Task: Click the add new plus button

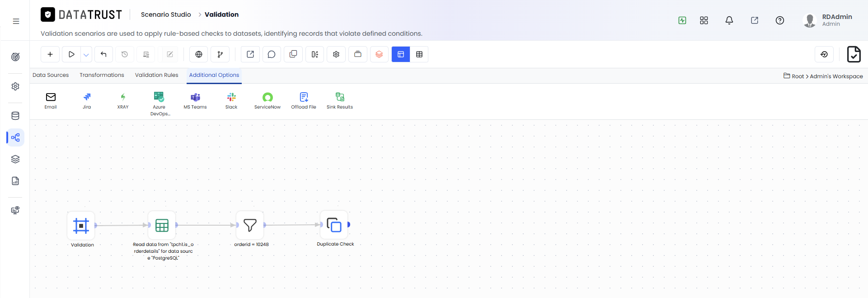Action: click(x=50, y=54)
